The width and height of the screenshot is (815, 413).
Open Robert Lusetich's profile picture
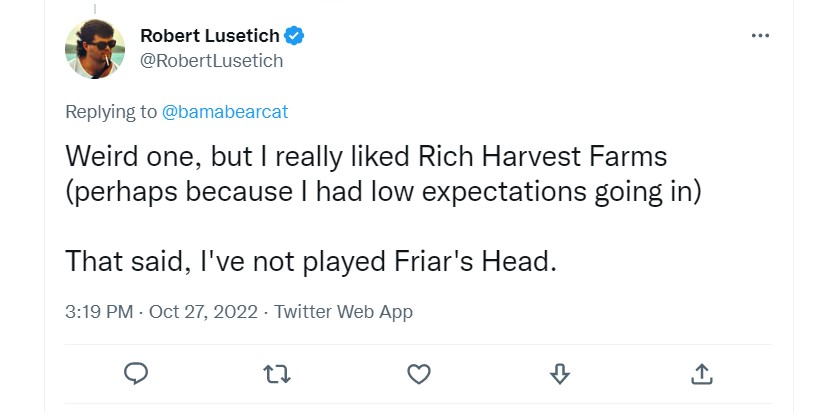pos(95,49)
